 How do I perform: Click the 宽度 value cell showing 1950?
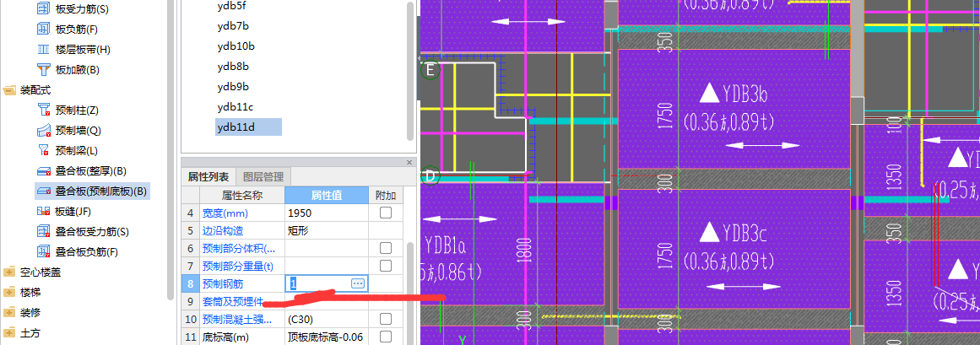click(327, 213)
